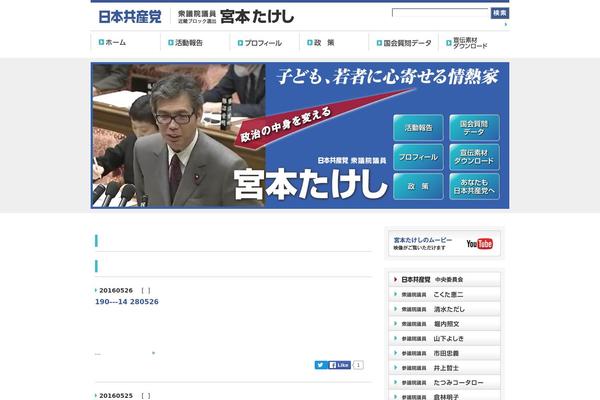Click the 日本共産党 logo in header
The height and width of the screenshot is (400, 600).
130,16
